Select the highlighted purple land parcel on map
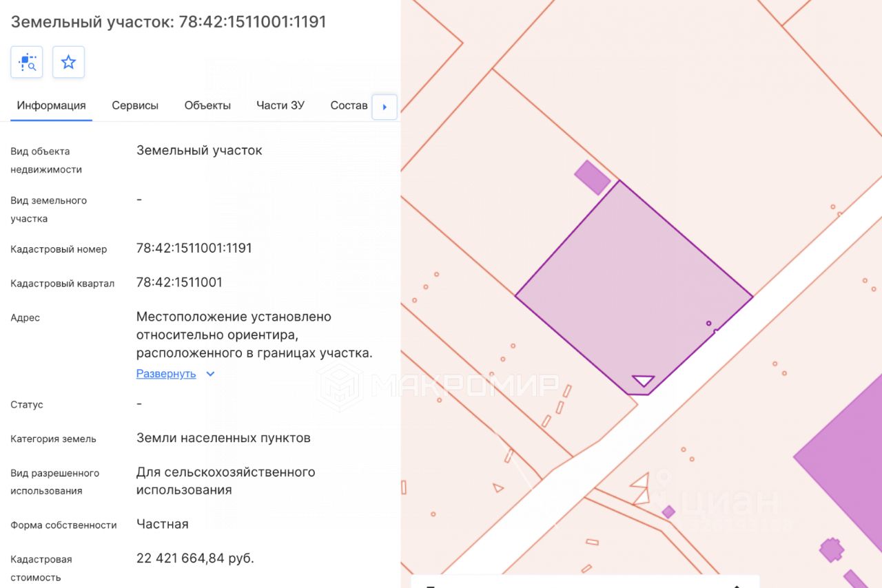The image size is (882, 588). [x=633, y=289]
